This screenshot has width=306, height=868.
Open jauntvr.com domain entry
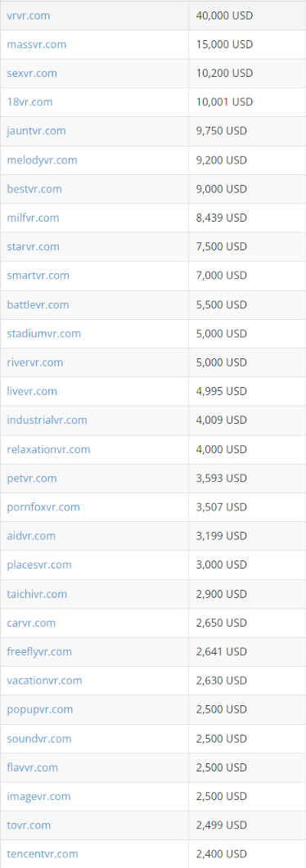37,131
